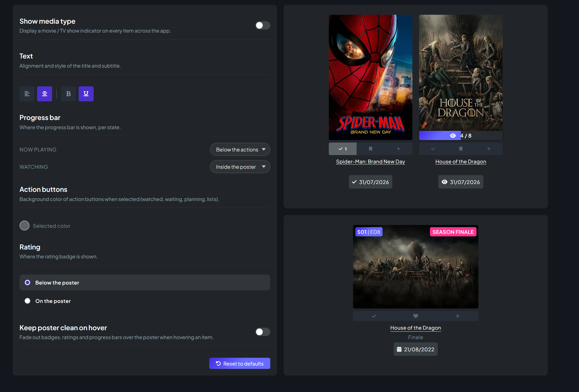Enable Show media type switch
579x392 pixels.
(x=263, y=25)
